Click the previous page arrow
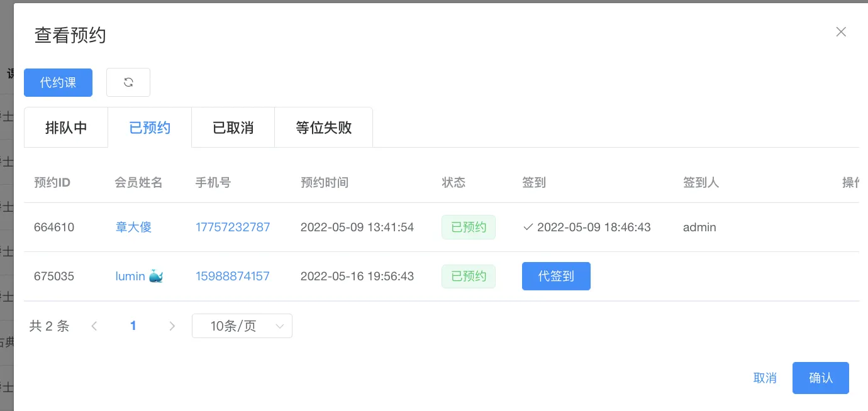 tap(94, 326)
